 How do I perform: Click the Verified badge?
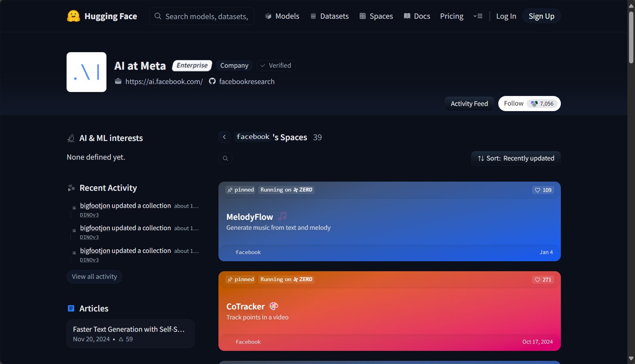[276, 65]
